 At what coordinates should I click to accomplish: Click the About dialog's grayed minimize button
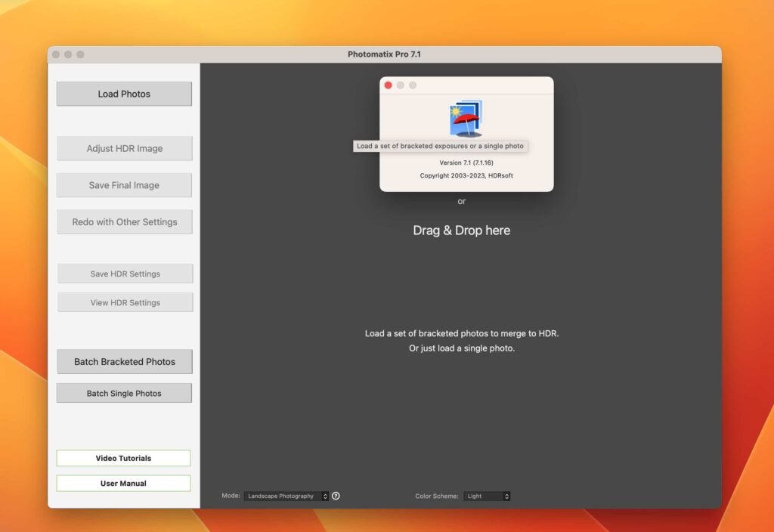[401, 85]
